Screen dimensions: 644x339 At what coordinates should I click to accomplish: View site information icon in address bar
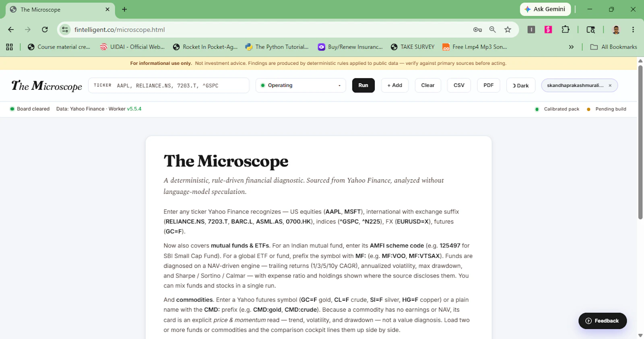click(65, 29)
